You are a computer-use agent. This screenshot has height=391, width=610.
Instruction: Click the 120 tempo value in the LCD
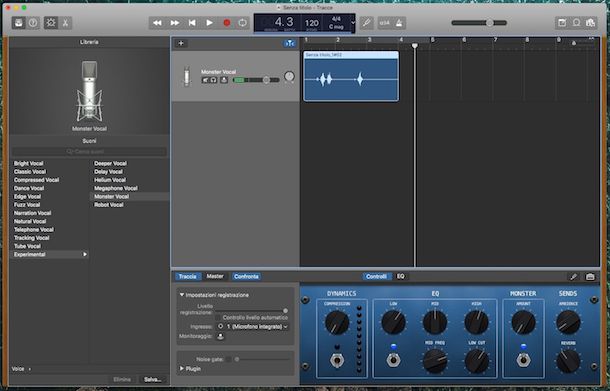[x=312, y=23]
